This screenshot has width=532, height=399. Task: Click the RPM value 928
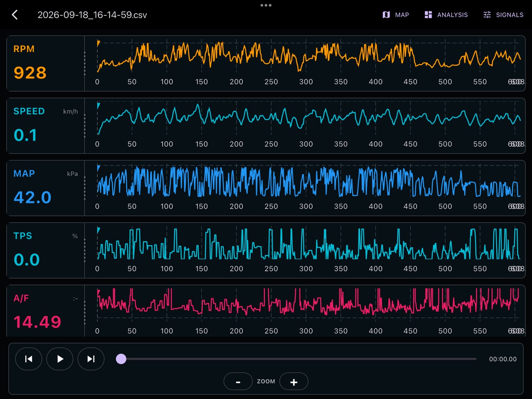click(30, 73)
